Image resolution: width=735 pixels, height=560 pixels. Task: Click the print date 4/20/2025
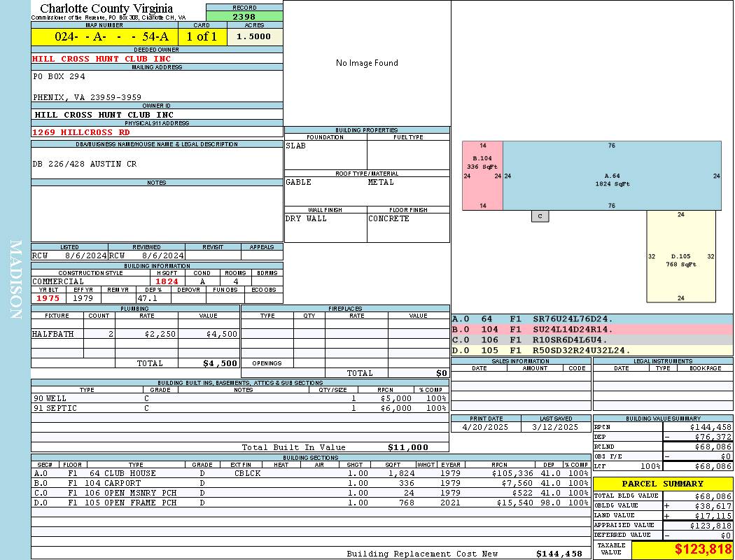(x=485, y=428)
